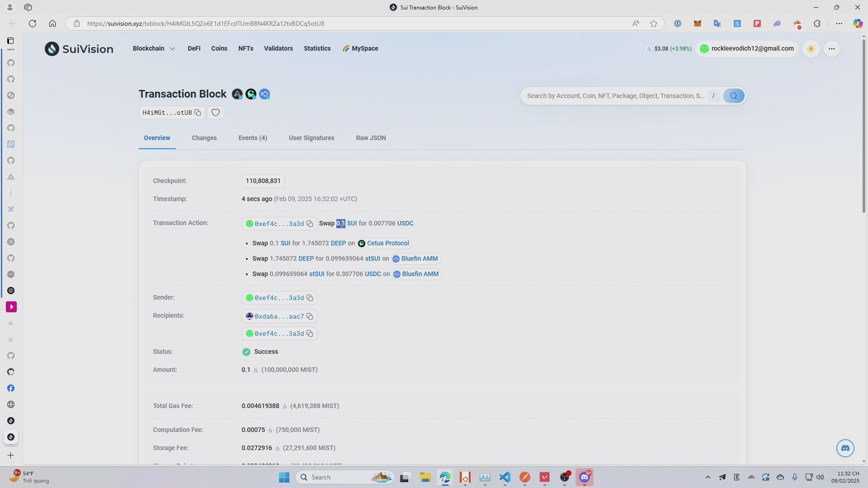This screenshot has width=868, height=488.
Task: Click the checkpoint number 110,808,831
Action: [x=263, y=181]
